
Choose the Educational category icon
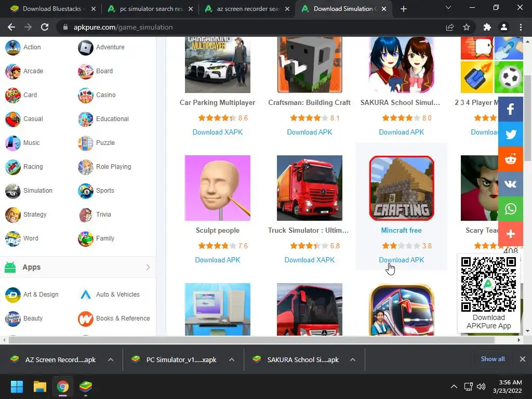86,119
